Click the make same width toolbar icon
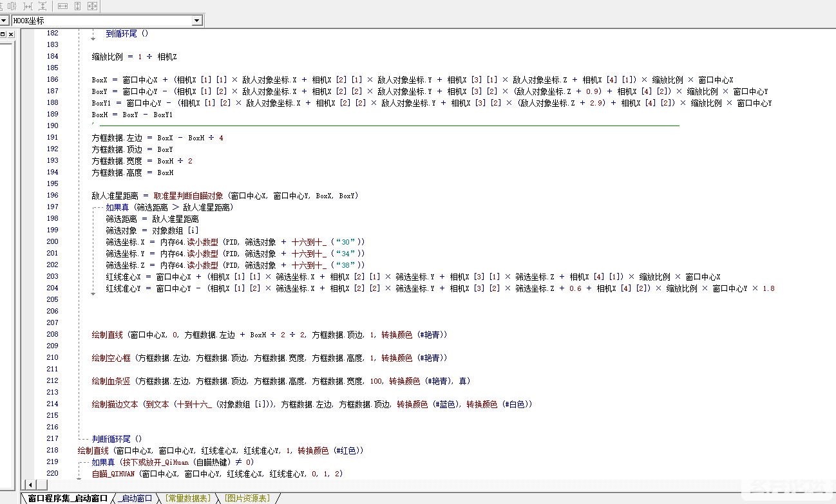Screen dimensions: 836x504 [x=62, y=6]
